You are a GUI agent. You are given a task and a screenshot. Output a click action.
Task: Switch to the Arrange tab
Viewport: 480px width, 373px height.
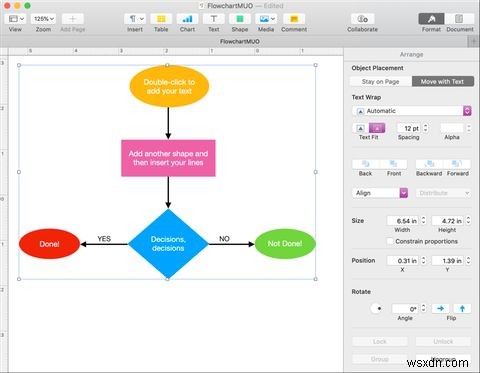coord(411,54)
